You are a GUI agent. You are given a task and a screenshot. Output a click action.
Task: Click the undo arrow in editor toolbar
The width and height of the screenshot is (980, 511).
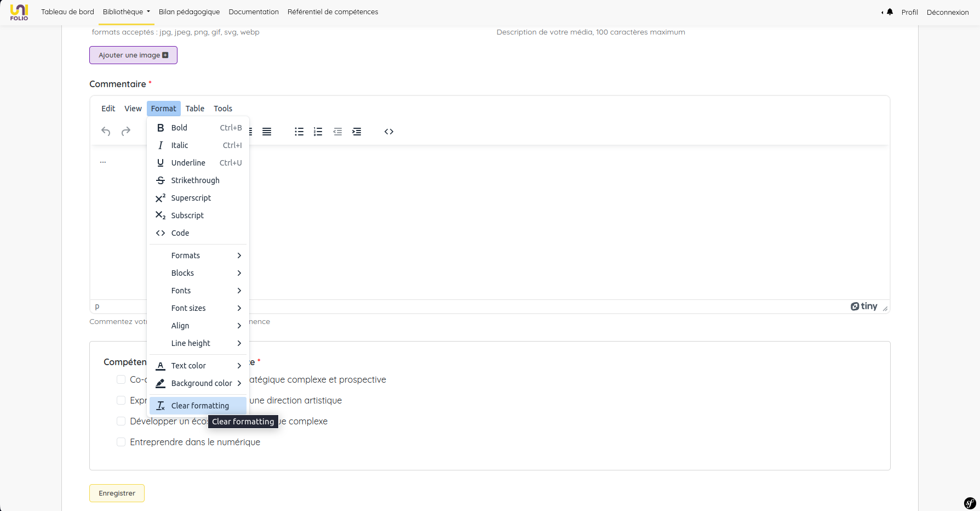(106, 132)
